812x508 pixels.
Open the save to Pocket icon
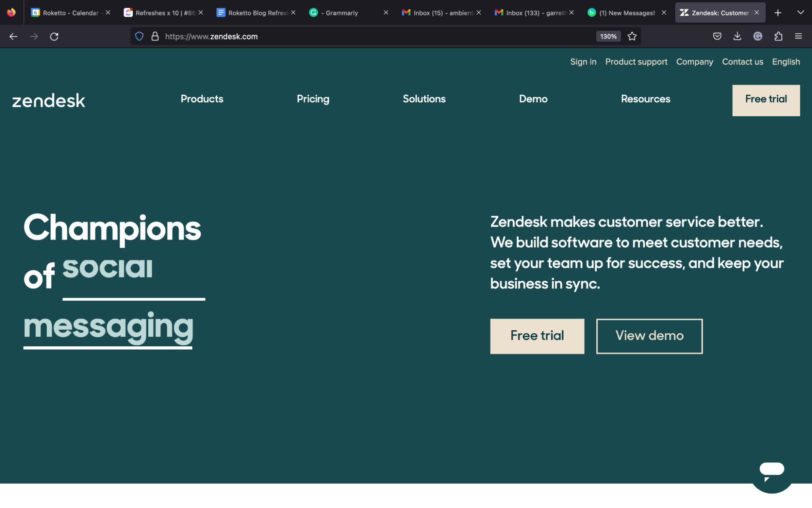click(717, 36)
